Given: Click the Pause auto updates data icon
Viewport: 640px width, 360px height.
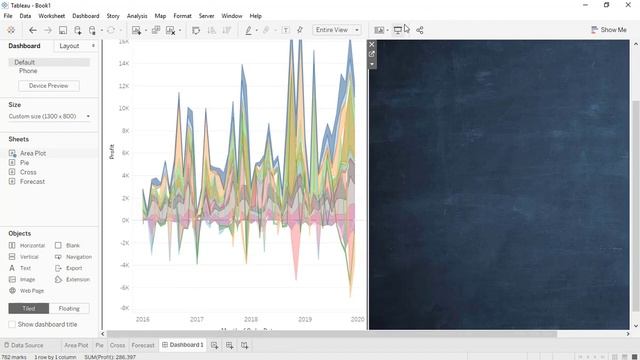Looking at the screenshot, I should 92,30.
